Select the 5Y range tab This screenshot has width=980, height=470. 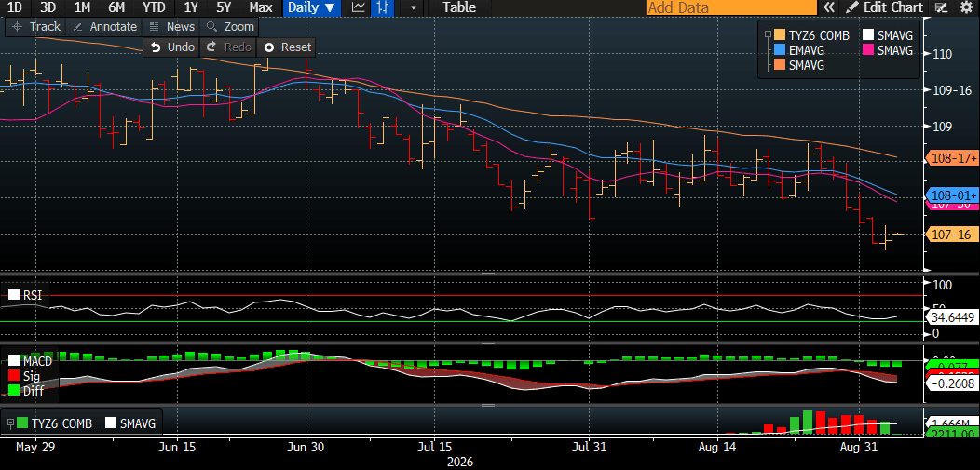click(x=225, y=7)
